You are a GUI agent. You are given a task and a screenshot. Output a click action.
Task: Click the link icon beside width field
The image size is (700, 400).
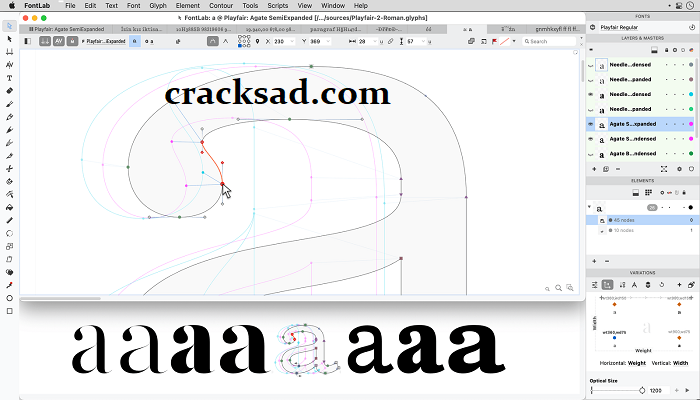[391, 41]
